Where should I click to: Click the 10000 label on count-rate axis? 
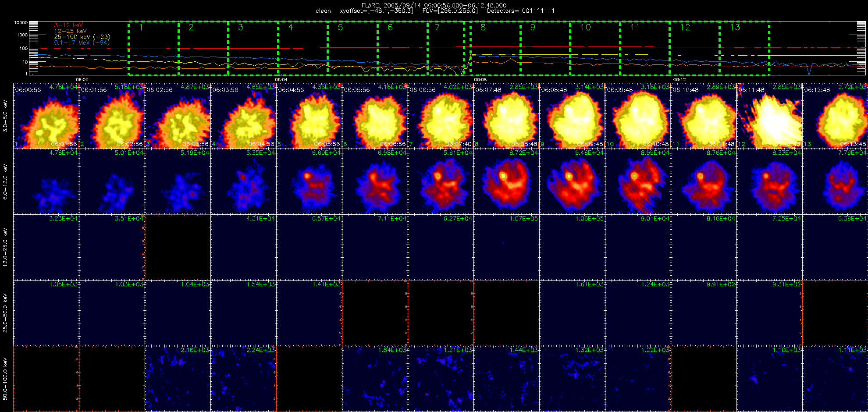(21, 22)
